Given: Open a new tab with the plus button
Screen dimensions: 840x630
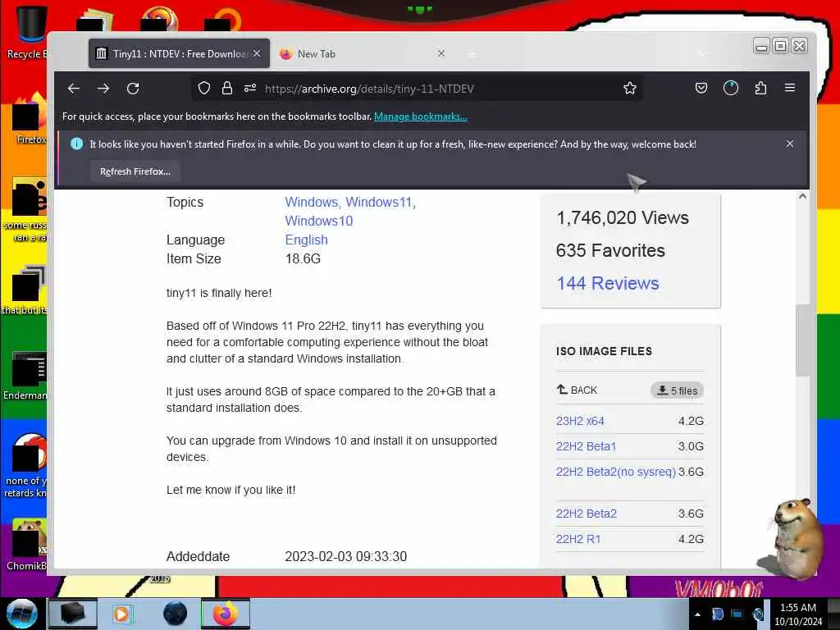Looking at the screenshot, I should click(472, 54).
